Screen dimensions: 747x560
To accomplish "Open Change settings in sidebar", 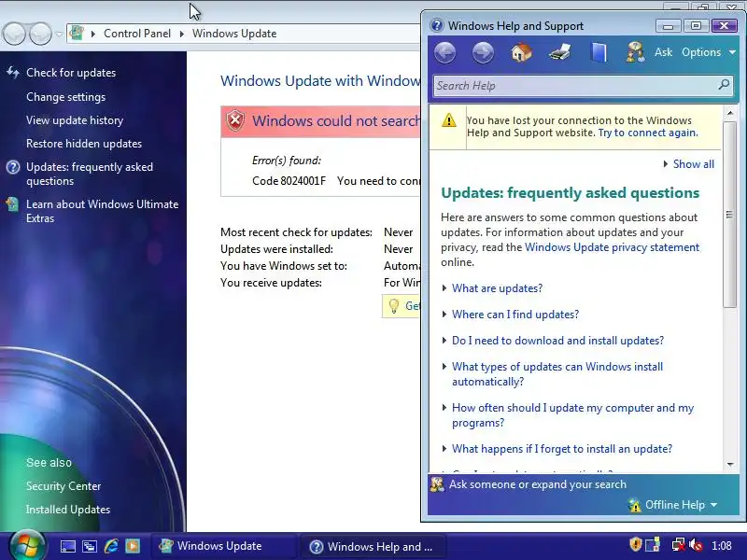I will coord(65,97).
